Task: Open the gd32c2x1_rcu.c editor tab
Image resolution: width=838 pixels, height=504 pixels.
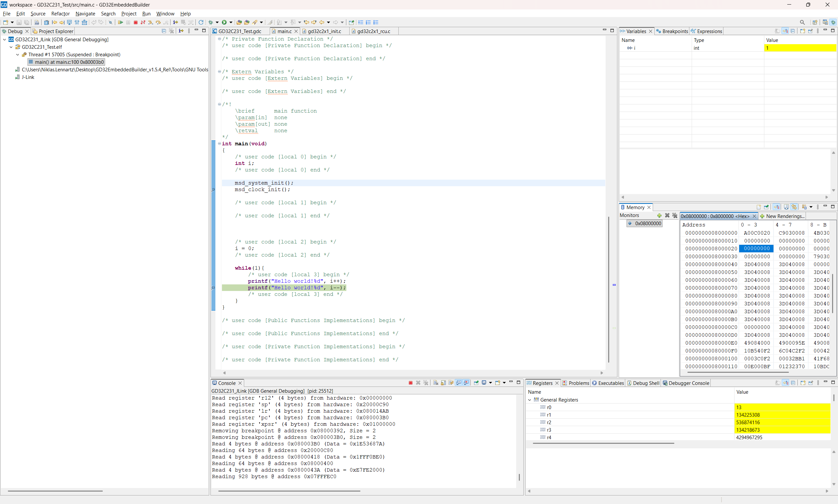Action: (x=373, y=31)
